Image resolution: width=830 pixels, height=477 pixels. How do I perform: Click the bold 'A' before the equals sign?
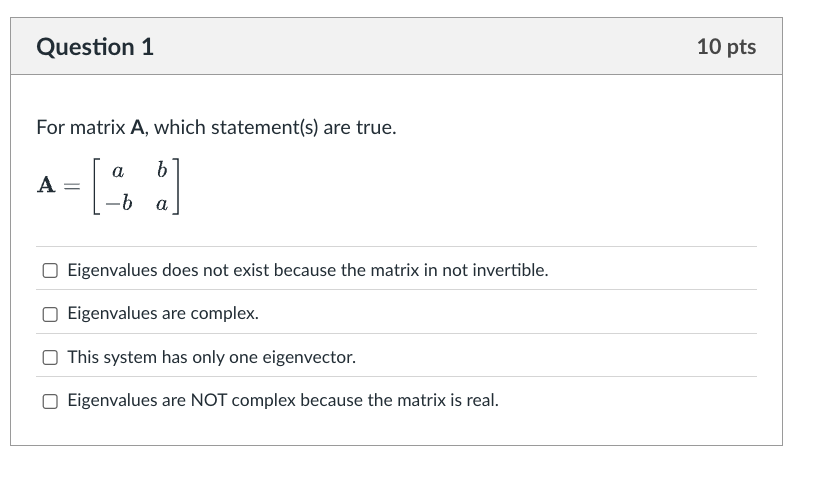(x=46, y=186)
